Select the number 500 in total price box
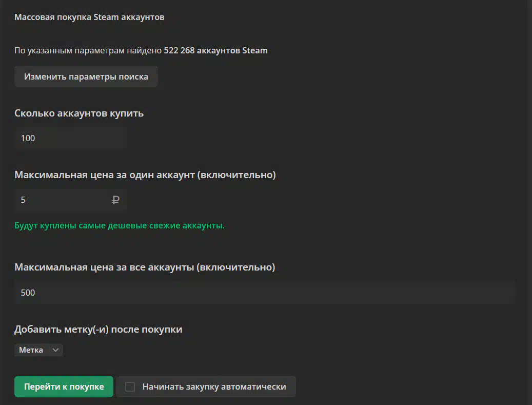Image resolution: width=532 pixels, height=405 pixels. pyautogui.click(x=28, y=293)
